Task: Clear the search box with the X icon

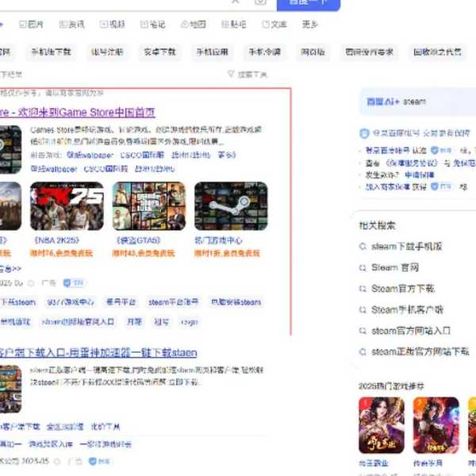Action: click(236, 2)
